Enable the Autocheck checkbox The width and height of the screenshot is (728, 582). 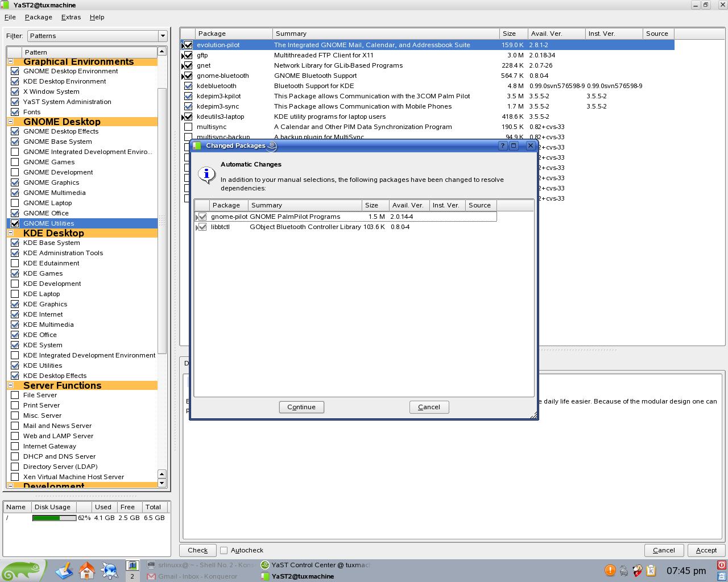coord(224,550)
